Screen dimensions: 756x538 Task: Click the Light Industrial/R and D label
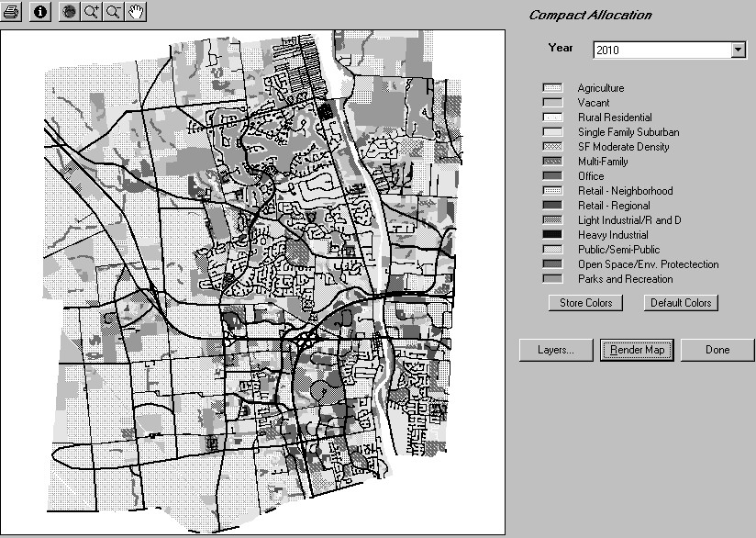629,220
